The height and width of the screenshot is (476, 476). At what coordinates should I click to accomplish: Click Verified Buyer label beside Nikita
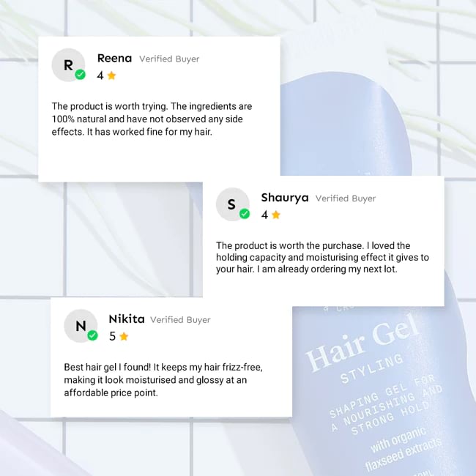point(180,320)
